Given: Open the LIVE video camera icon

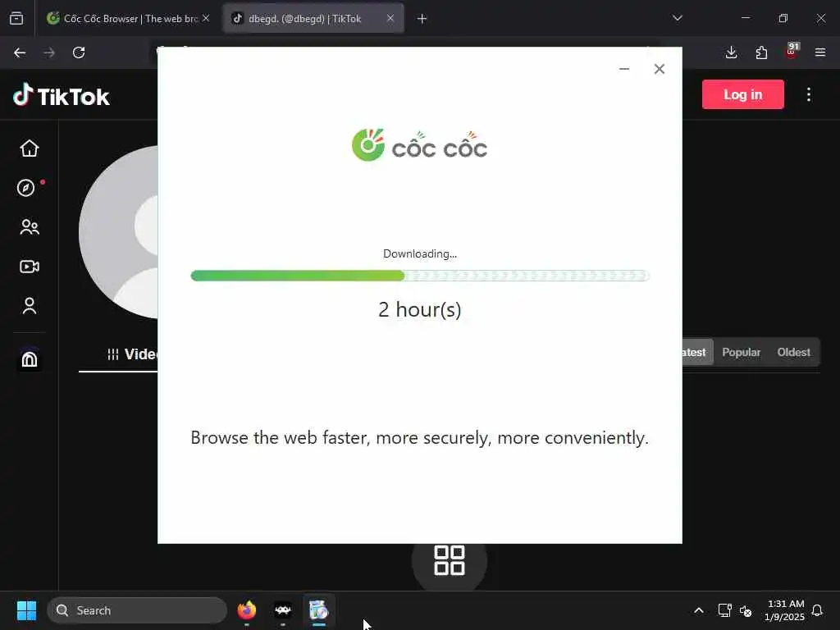Looking at the screenshot, I should pos(30,267).
